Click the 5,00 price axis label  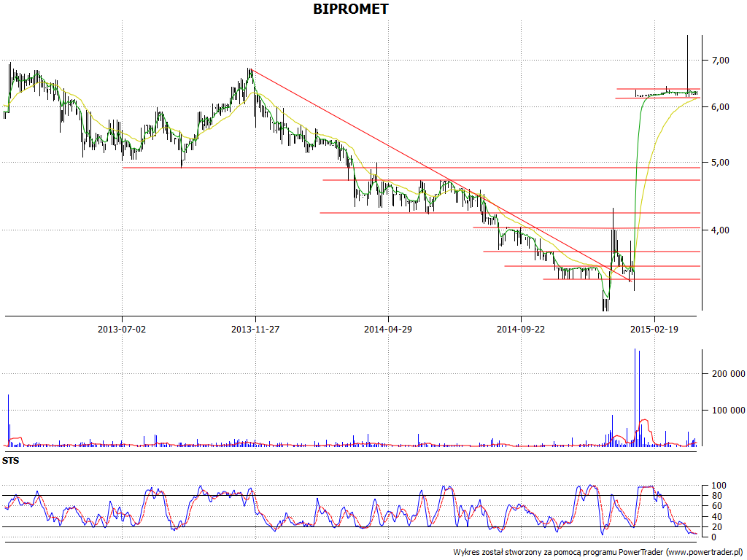[x=720, y=163]
